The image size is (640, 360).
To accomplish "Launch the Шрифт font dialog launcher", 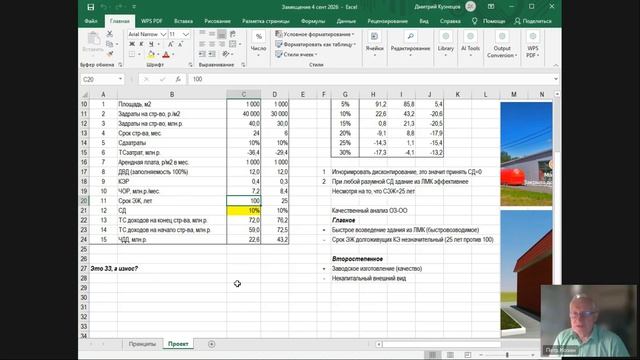I will [191, 64].
